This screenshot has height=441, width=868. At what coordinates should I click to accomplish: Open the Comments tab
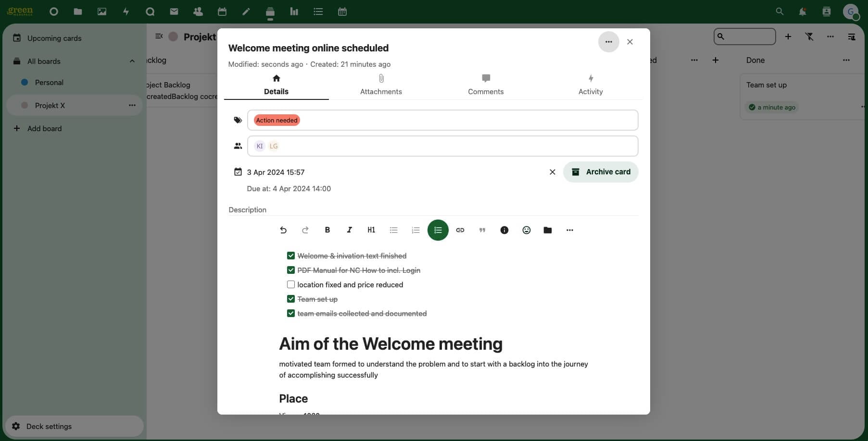[x=486, y=85]
